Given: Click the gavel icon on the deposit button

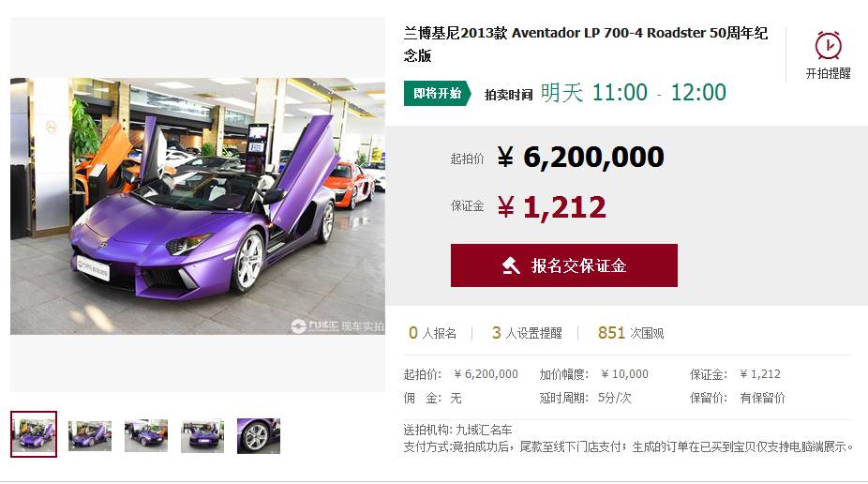Looking at the screenshot, I should [x=510, y=265].
